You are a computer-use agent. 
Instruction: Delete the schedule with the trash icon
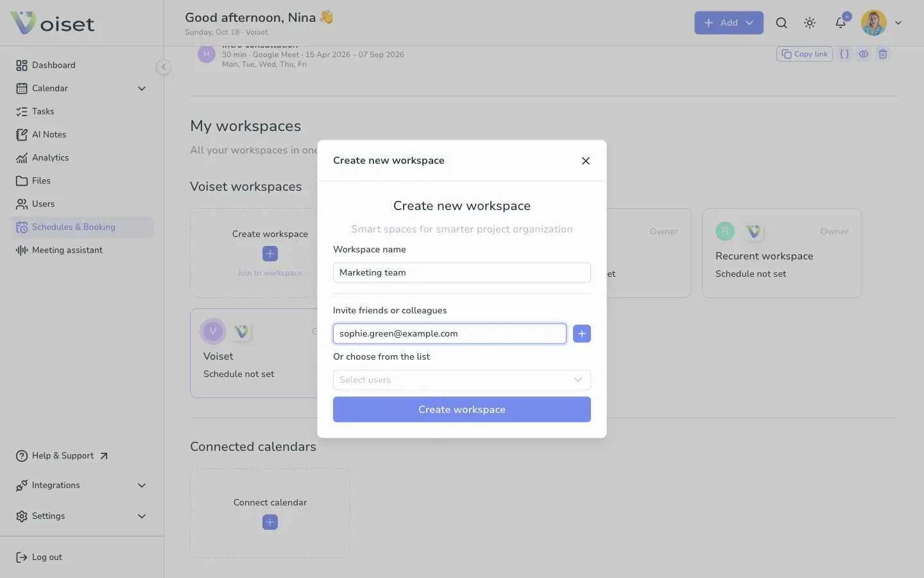click(x=883, y=54)
